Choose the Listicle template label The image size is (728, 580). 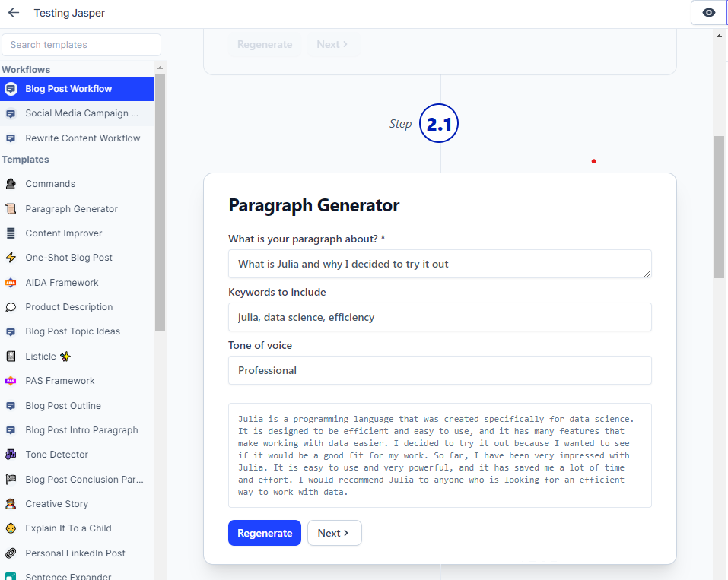coord(40,357)
